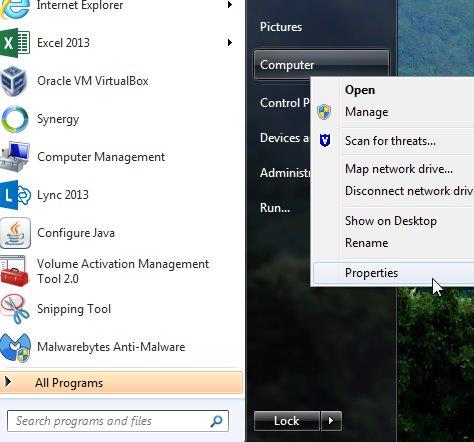Open Malwarebytes Anti-Malware icon
Screen dimensions: 474x442
15,347
